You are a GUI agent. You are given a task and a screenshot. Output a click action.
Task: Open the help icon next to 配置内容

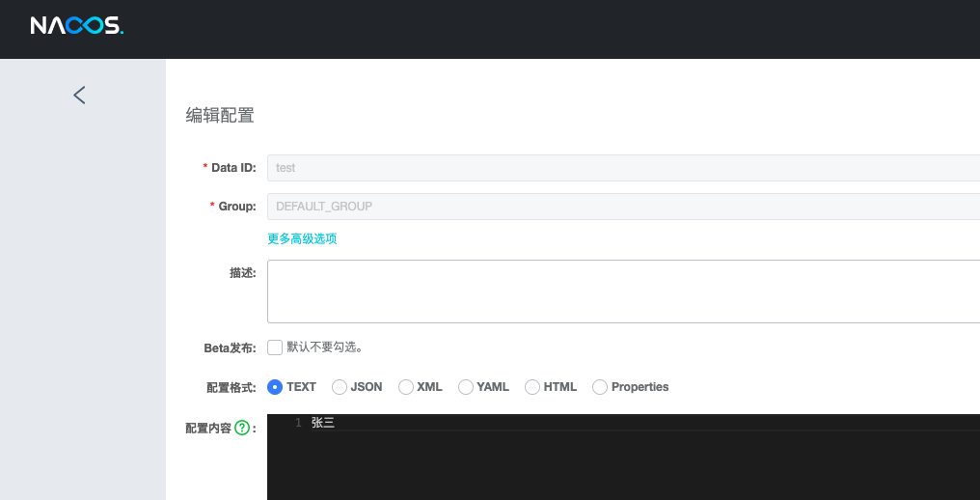[x=242, y=428]
